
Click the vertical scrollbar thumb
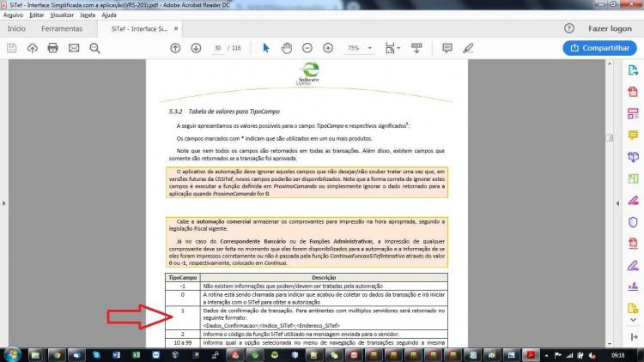pyautogui.click(x=610, y=137)
